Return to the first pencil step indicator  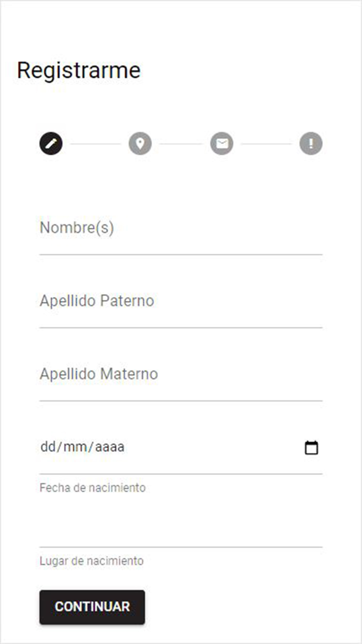click(50, 143)
